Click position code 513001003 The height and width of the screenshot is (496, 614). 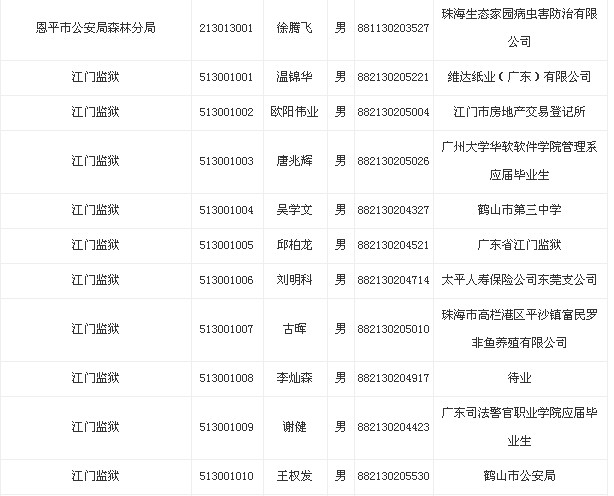point(227,161)
